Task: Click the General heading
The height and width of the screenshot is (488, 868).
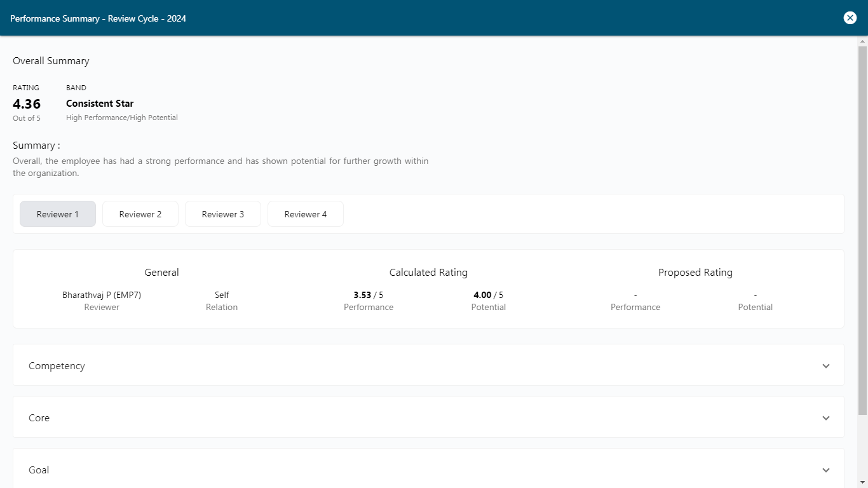Action: pyautogui.click(x=161, y=273)
